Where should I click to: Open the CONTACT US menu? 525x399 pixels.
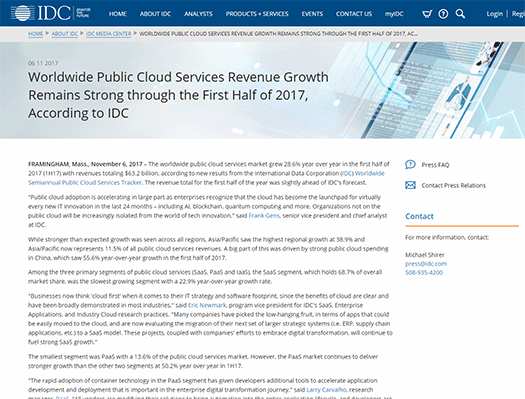point(354,14)
